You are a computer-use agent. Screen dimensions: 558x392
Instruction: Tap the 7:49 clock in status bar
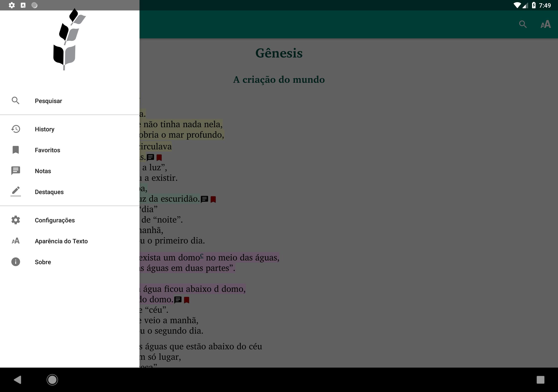pos(545,5)
